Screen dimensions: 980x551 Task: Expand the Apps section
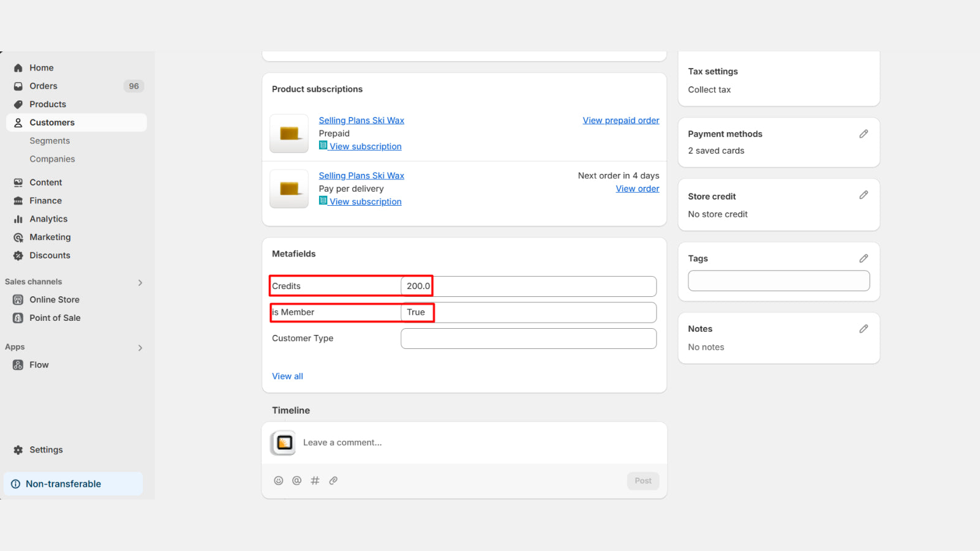coord(140,347)
